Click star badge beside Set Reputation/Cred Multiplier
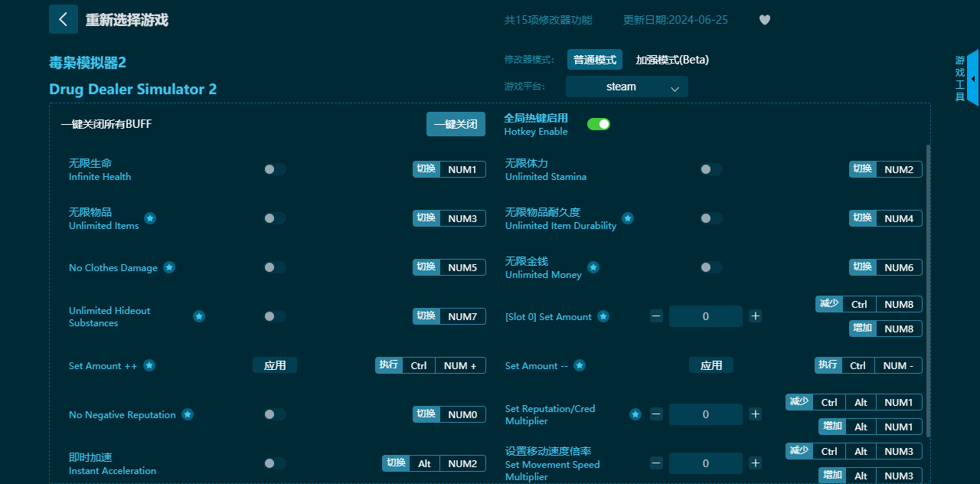This screenshot has width=980, height=484. 635,414
